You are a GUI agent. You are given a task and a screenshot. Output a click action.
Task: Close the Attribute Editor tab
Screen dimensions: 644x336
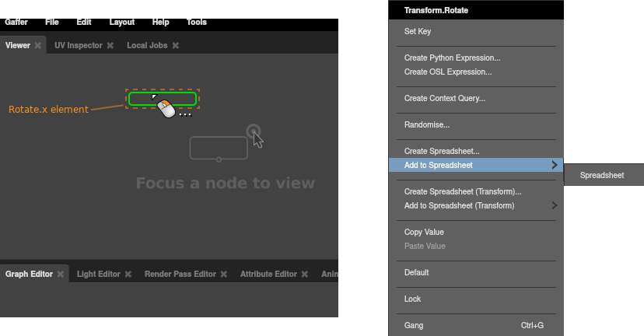coord(305,275)
